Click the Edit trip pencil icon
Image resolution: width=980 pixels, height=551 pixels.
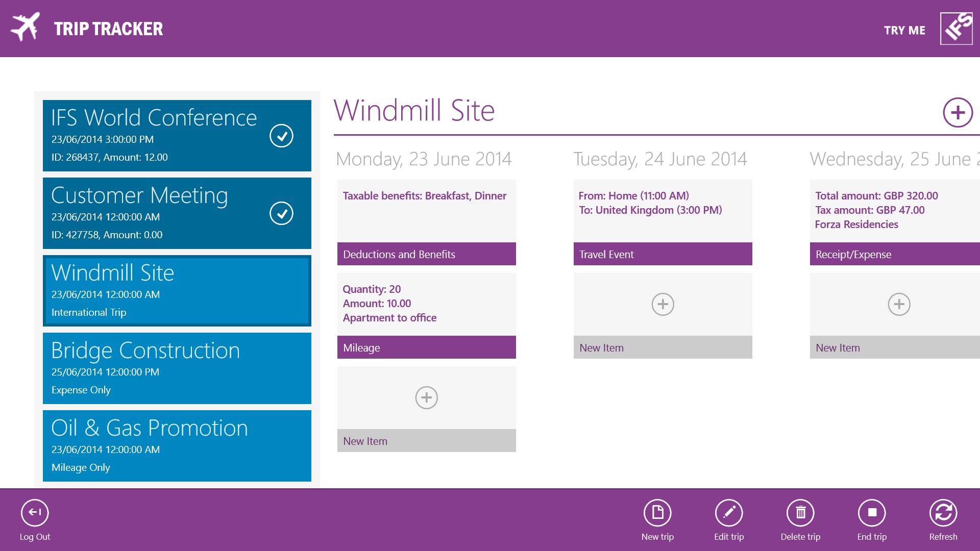(729, 513)
